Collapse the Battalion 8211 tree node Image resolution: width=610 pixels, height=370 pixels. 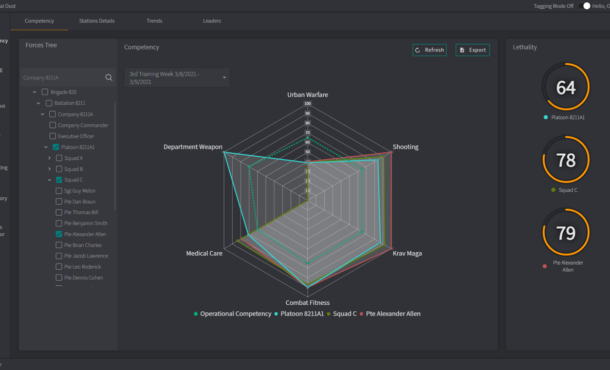[39, 103]
